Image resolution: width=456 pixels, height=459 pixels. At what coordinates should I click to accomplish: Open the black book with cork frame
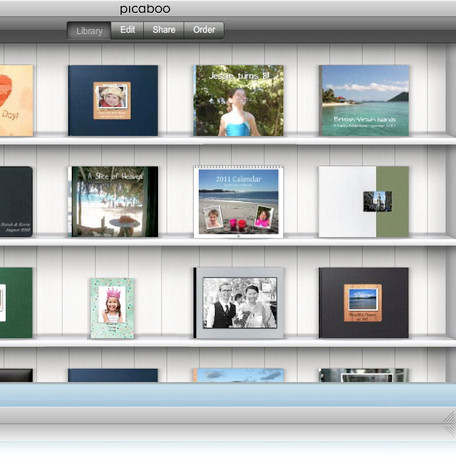coord(364,303)
